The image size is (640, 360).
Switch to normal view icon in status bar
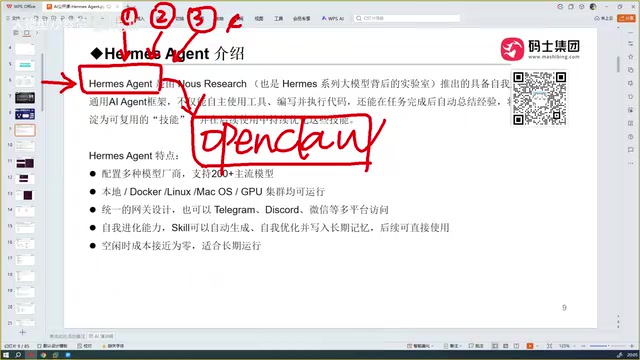[495, 346]
